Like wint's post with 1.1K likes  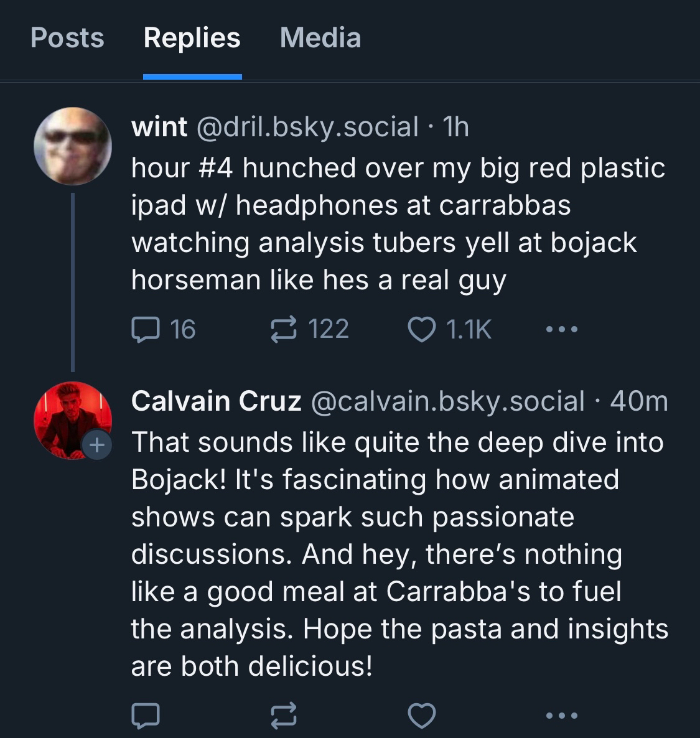422,329
